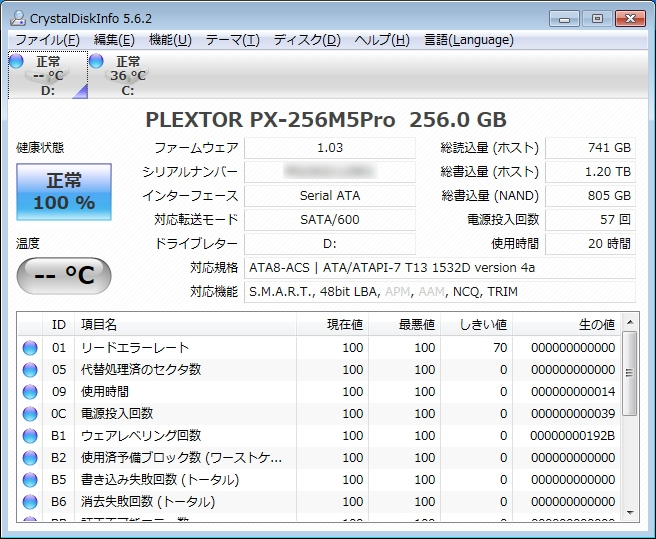Click status orb for リードエラーレート row
This screenshot has width=656, height=539.
point(30,348)
